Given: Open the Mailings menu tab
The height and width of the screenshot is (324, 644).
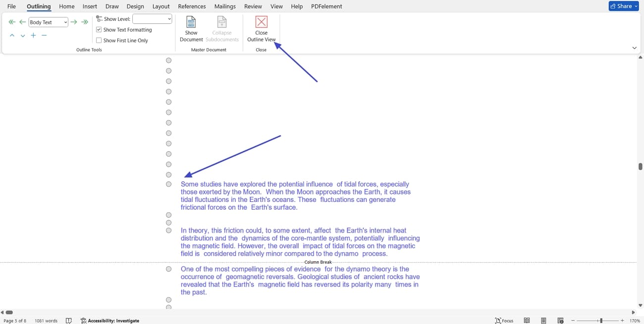Looking at the screenshot, I should click(225, 6).
